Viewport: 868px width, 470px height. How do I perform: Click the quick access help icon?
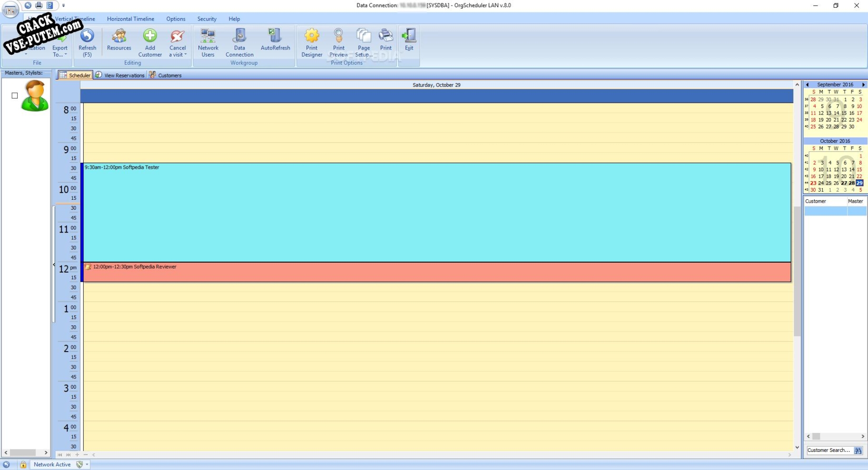pos(49,5)
